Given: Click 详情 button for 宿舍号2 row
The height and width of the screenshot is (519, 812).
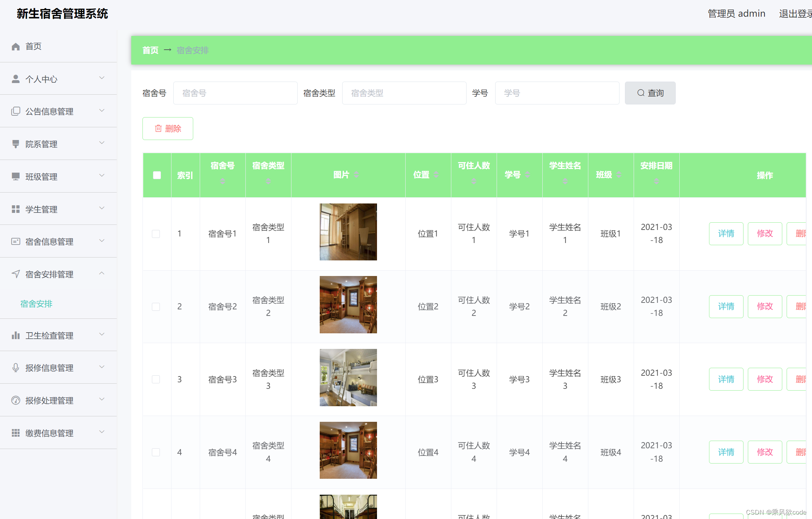Looking at the screenshot, I should [726, 306].
